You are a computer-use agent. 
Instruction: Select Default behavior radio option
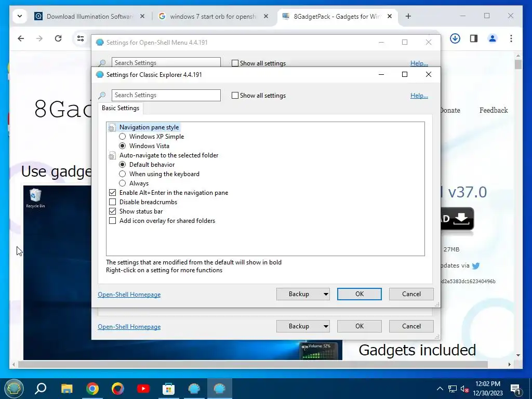pos(123,165)
